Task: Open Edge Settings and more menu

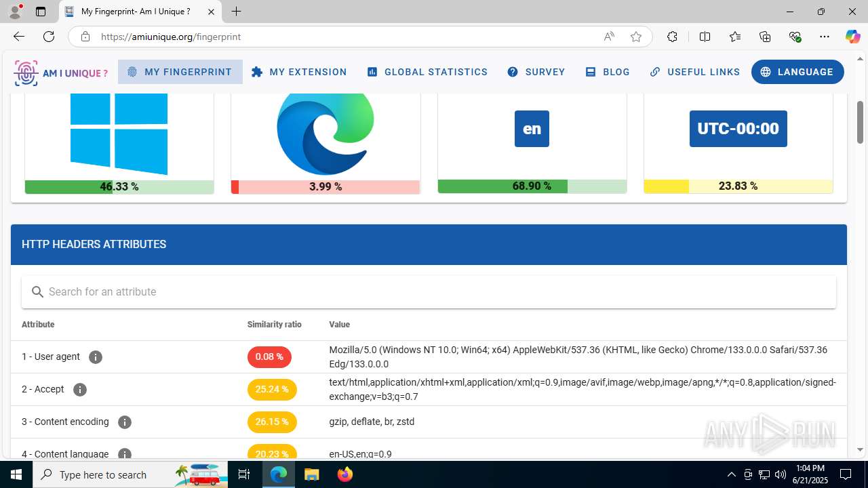Action: coord(825,37)
